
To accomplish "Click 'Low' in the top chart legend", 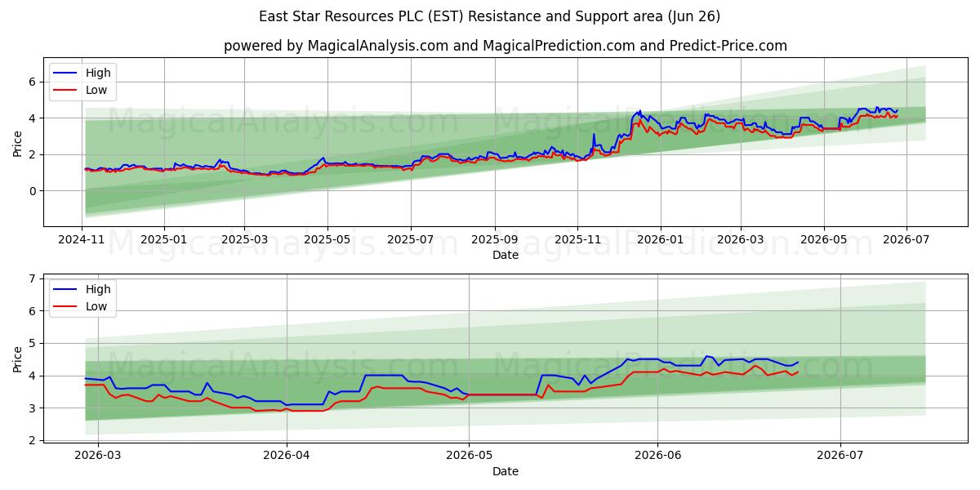I will point(96,90).
